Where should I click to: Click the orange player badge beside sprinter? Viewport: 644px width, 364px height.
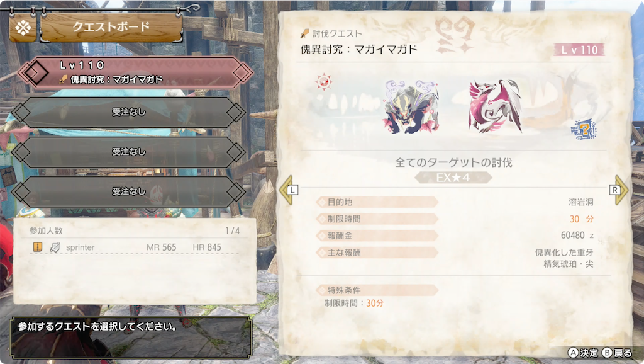pos(37,247)
